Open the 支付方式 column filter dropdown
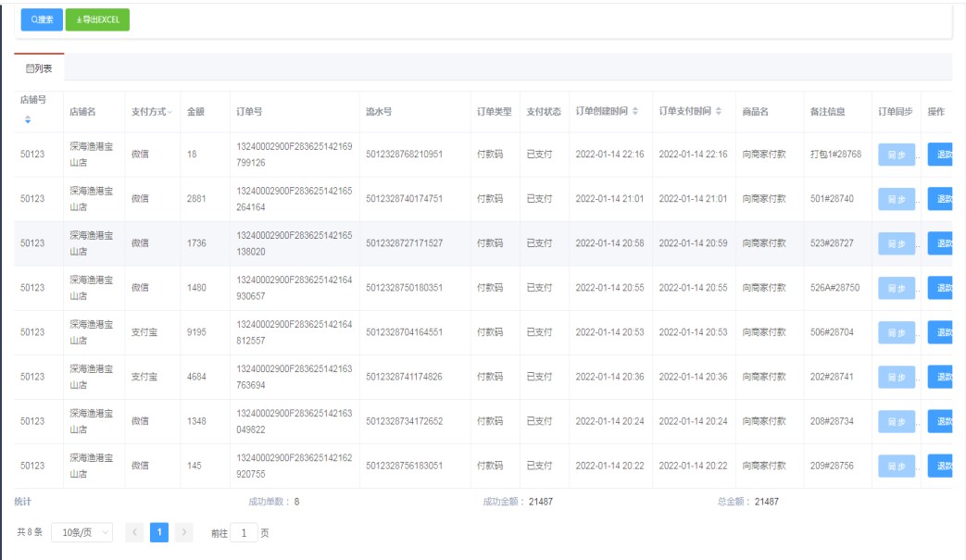966x560 pixels. point(169,112)
